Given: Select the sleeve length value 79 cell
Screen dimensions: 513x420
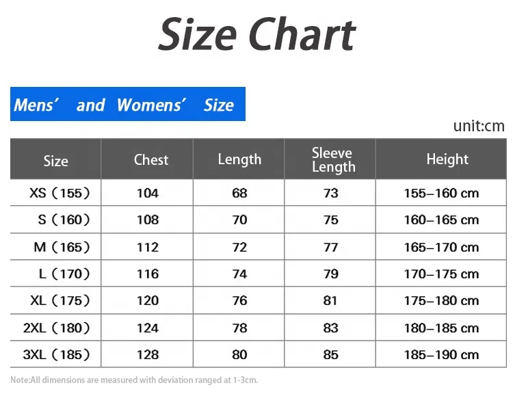Looking at the screenshot, I should tap(331, 274).
